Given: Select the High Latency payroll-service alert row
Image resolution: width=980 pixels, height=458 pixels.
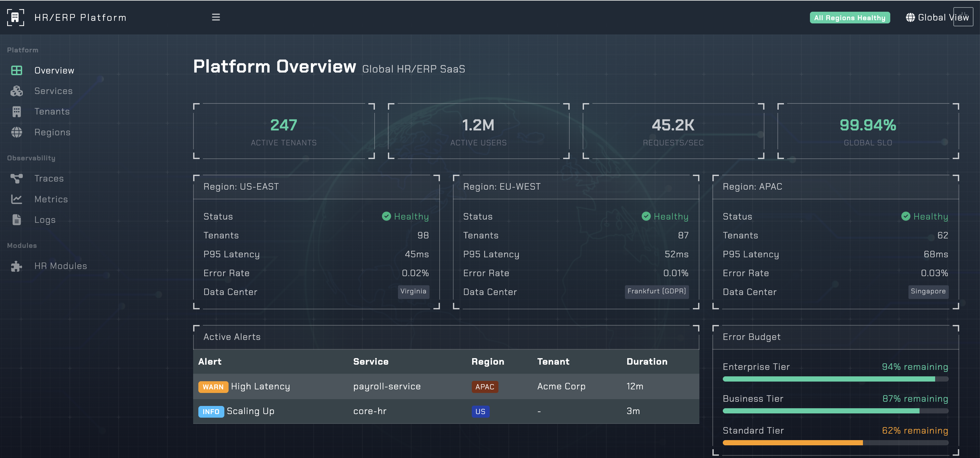Looking at the screenshot, I should [445, 386].
